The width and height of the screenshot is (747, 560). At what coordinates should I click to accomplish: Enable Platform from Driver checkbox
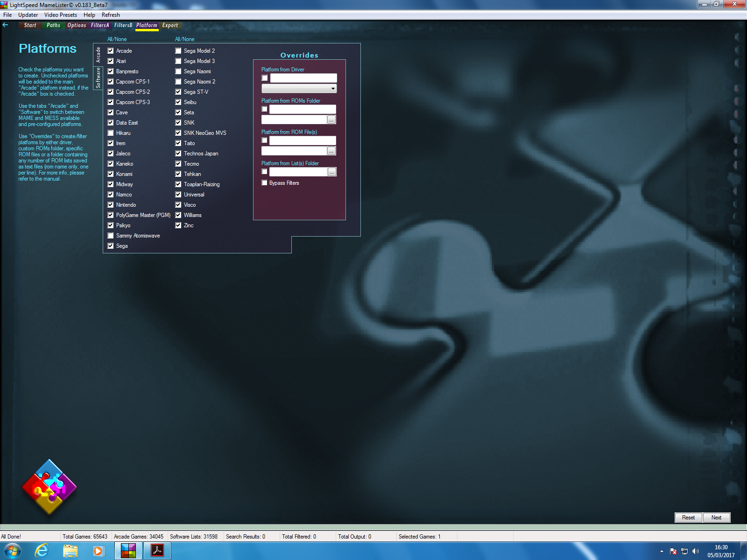pyautogui.click(x=265, y=78)
